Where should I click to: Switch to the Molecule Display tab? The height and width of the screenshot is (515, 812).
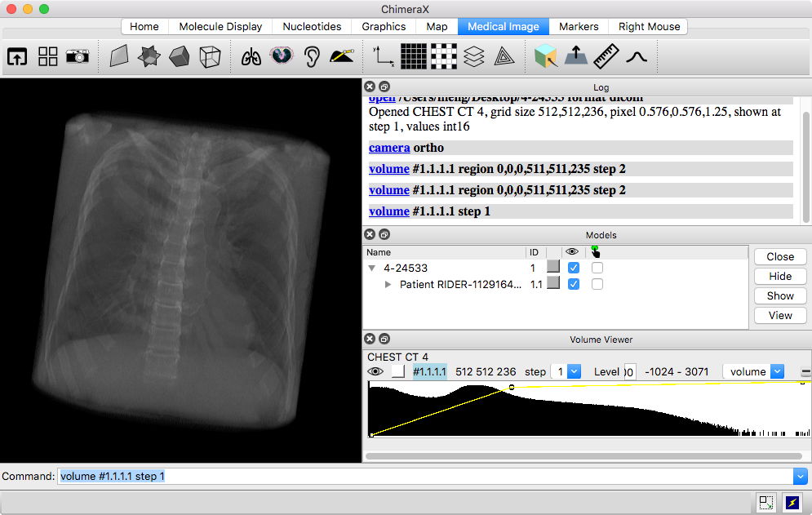pos(220,26)
